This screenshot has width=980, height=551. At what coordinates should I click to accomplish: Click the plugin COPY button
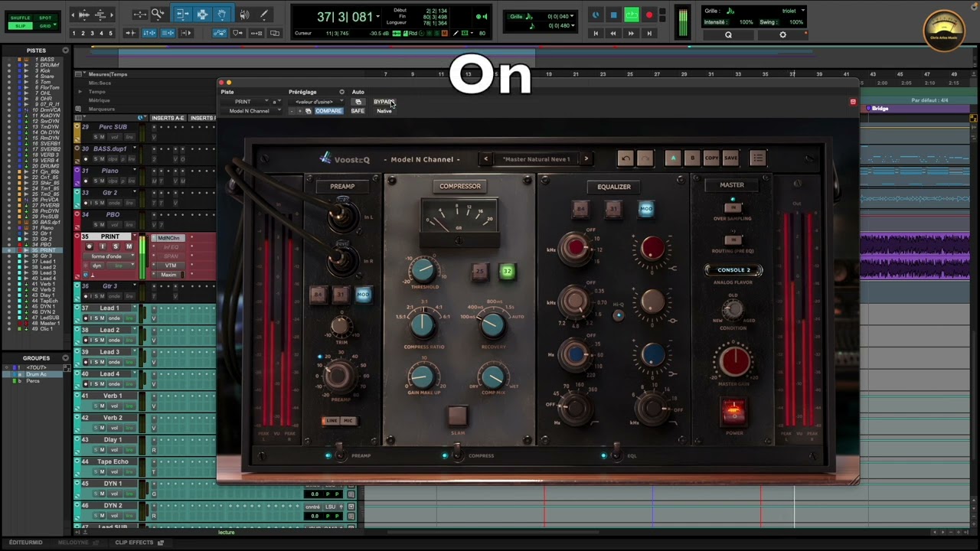click(711, 158)
